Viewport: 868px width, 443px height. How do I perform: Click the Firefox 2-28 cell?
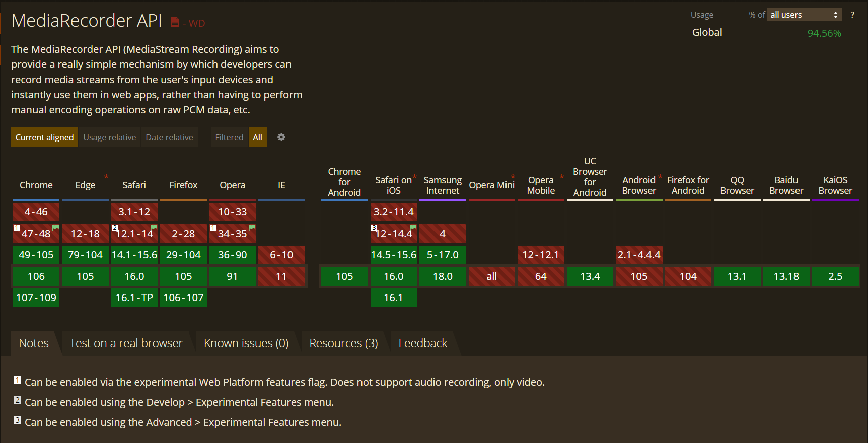(183, 234)
